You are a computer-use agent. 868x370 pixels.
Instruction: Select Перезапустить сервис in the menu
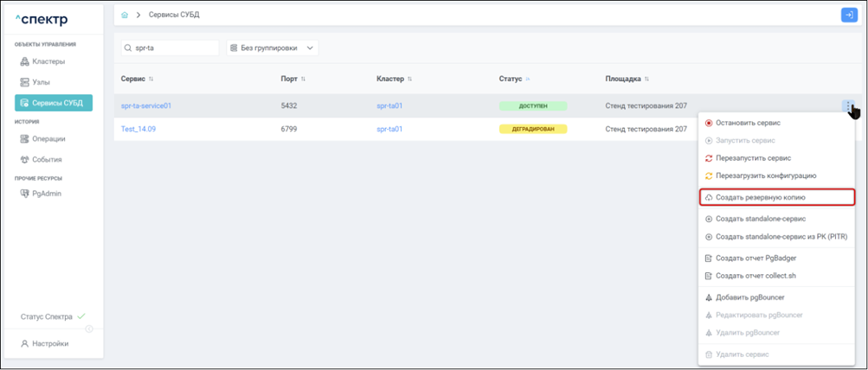(752, 158)
